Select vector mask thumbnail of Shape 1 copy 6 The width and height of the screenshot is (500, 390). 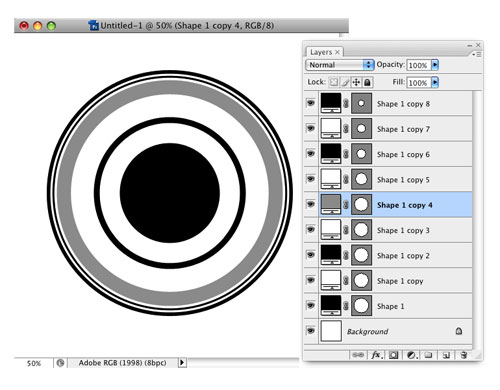(361, 154)
